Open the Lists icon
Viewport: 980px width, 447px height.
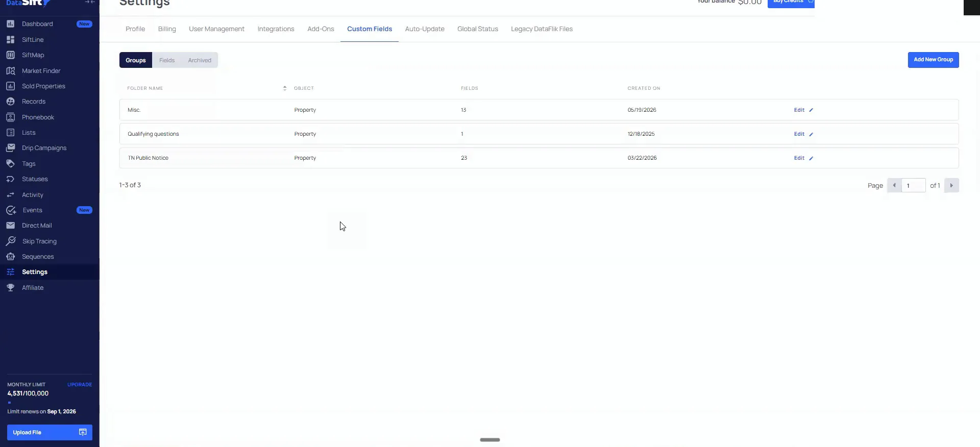[x=10, y=133]
